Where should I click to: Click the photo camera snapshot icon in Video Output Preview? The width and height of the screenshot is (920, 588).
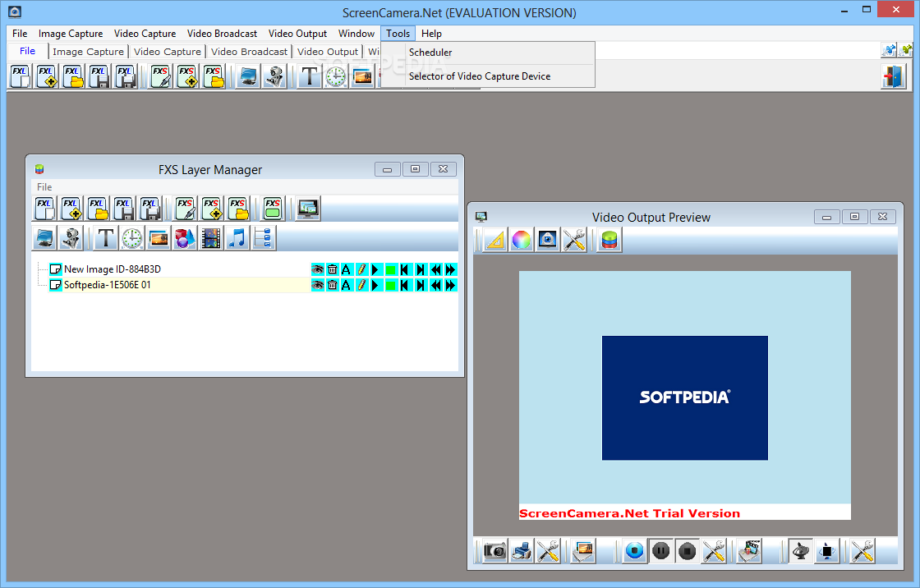tap(495, 551)
